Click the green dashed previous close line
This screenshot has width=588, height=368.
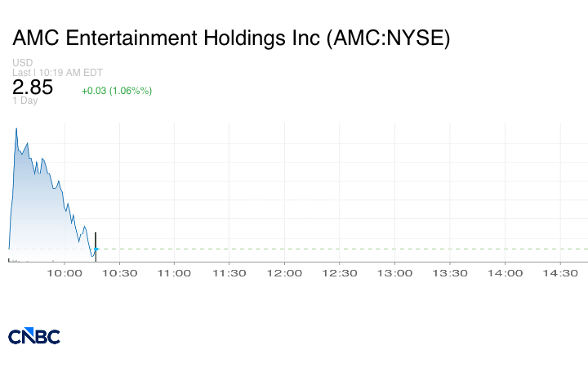click(x=343, y=249)
